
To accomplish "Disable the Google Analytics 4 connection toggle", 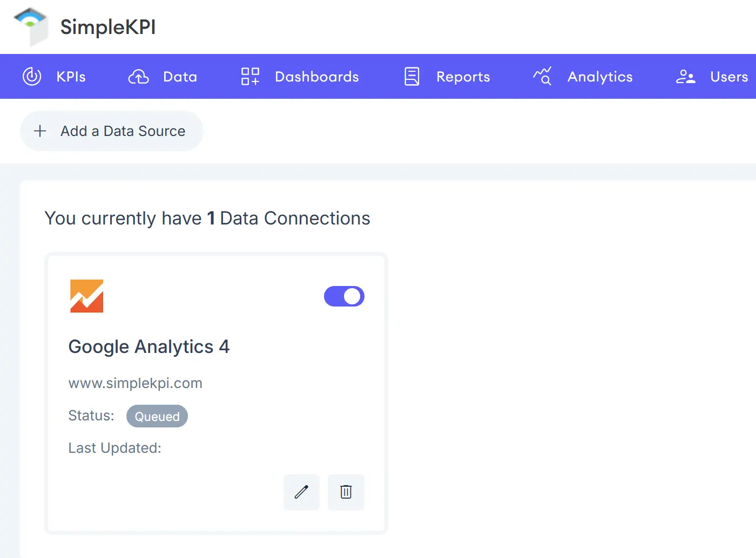I will click(344, 296).
